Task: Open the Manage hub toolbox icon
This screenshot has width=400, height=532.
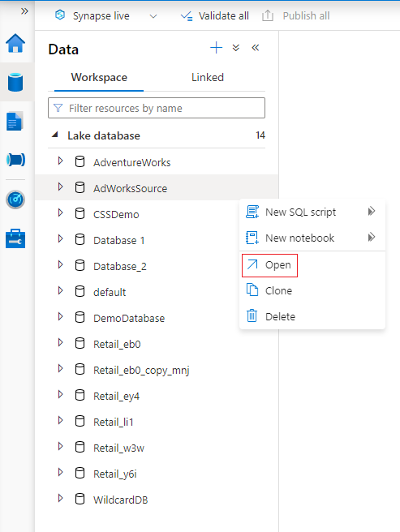Action: (15, 239)
